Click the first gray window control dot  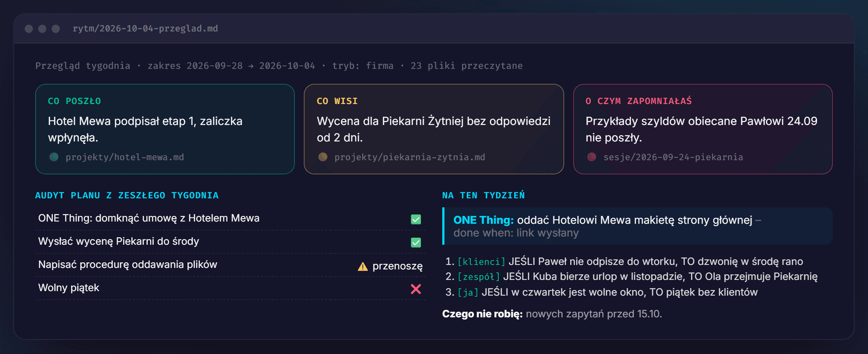[29, 29]
